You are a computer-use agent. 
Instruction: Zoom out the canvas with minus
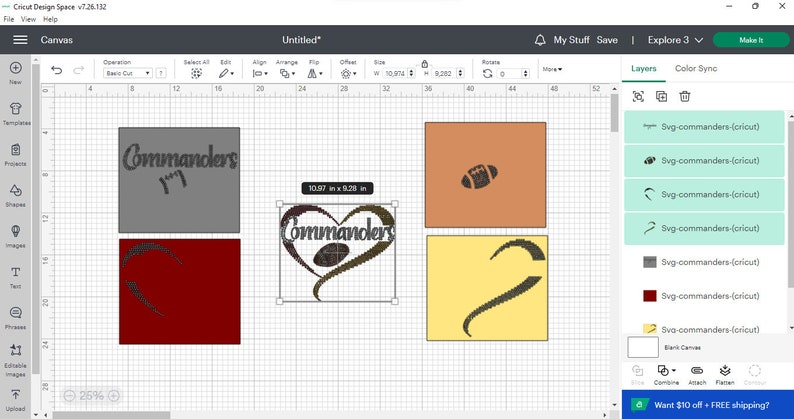pos(69,396)
